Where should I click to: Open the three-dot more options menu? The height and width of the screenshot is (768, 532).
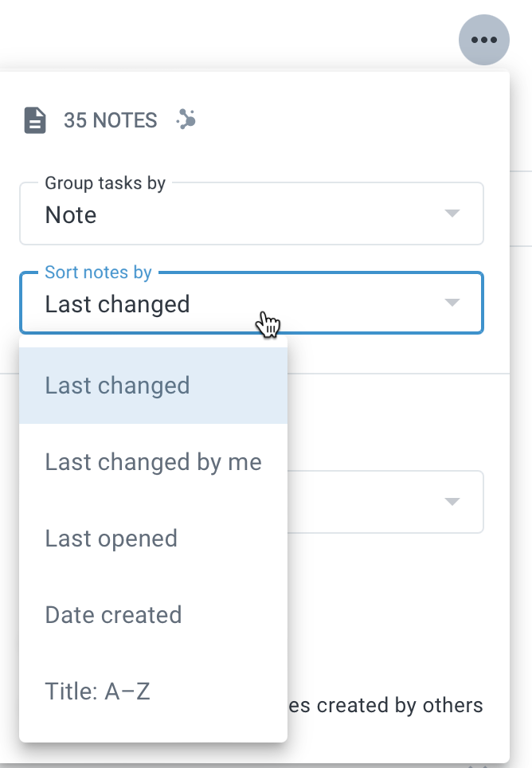(483, 40)
